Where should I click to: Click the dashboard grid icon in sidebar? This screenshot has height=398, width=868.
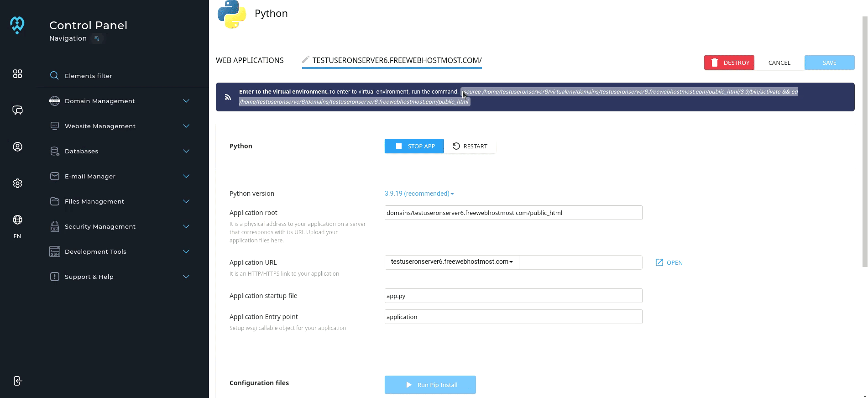(17, 74)
